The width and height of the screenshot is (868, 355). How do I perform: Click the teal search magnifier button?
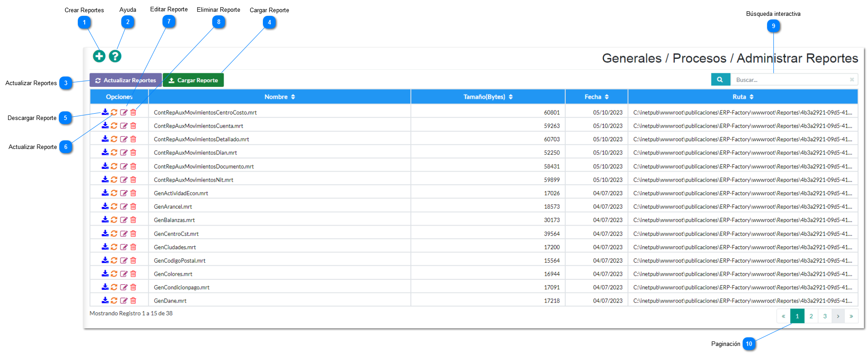720,80
